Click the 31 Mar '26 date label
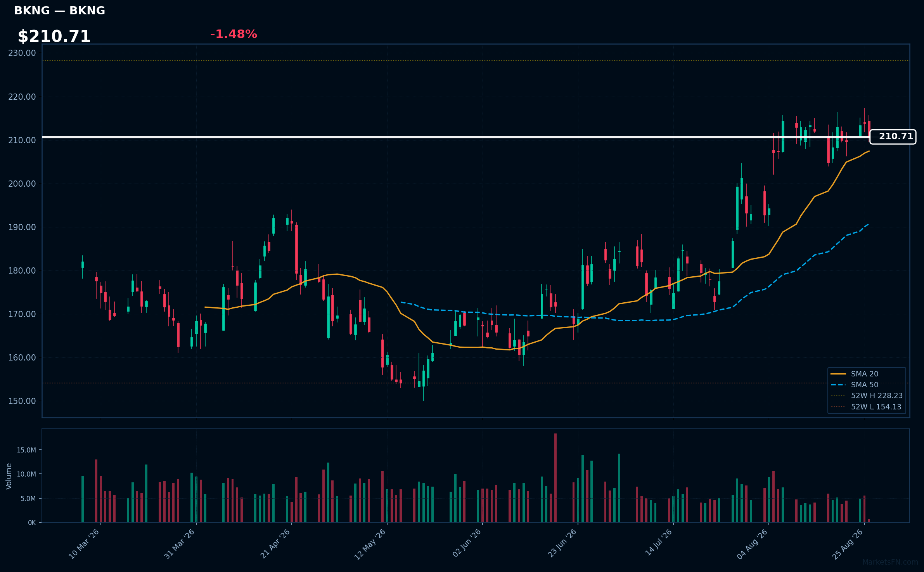The height and width of the screenshot is (572, 924). (x=179, y=544)
